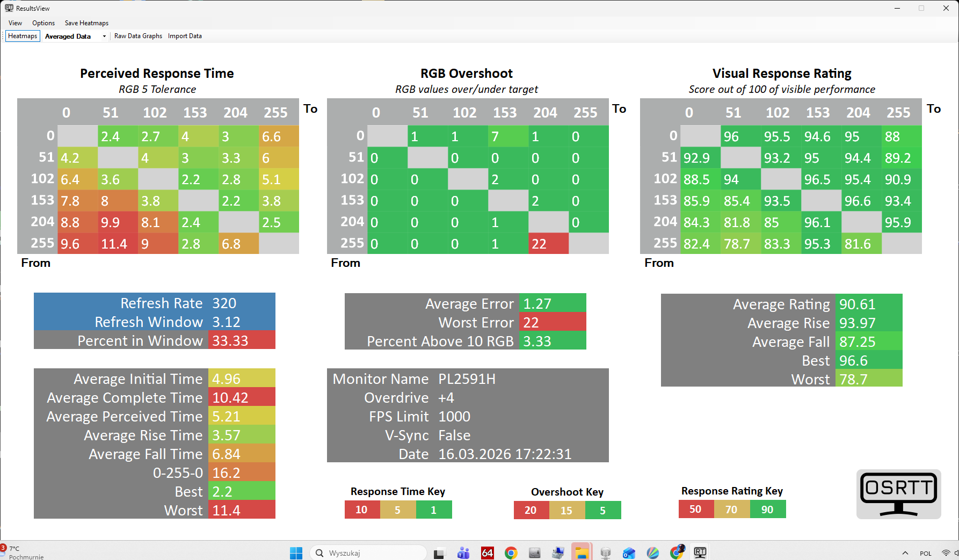
Task: Click the Windows Start button
Action: pyautogui.click(x=296, y=552)
